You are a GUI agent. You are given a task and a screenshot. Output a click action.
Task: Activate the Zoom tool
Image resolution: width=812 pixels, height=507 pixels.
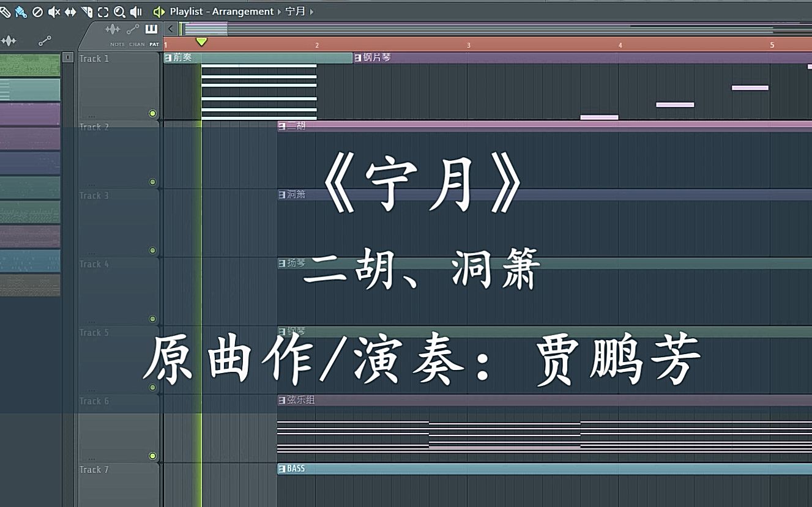click(120, 12)
